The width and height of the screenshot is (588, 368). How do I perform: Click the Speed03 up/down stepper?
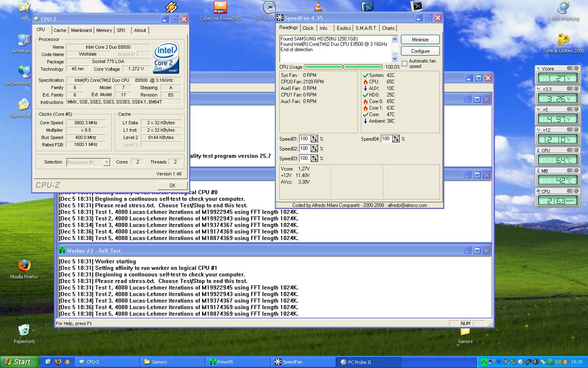pyautogui.click(x=314, y=159)
